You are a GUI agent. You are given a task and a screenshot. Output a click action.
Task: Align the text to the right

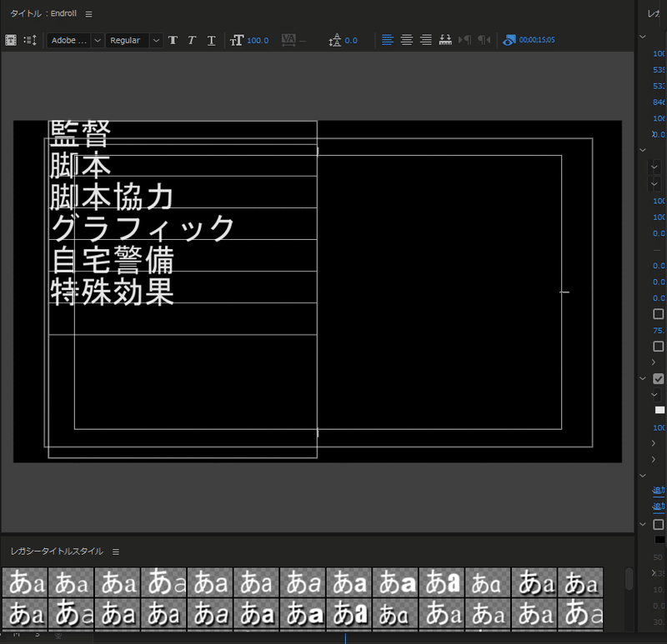[426, 40]
